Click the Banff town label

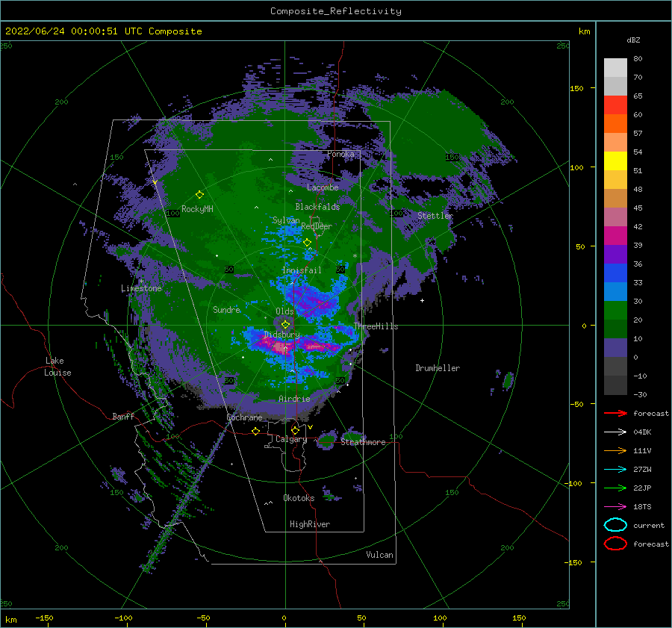pos(123,416)
